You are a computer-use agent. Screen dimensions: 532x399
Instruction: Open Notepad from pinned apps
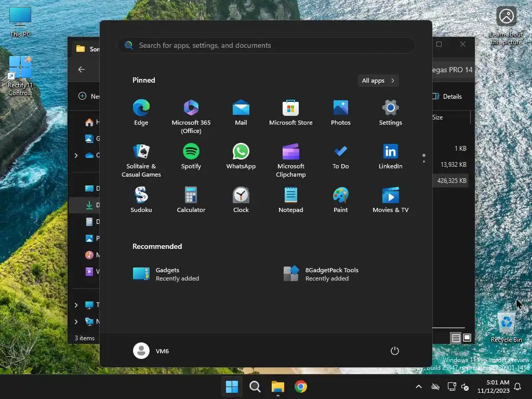[x=291, y=200]
